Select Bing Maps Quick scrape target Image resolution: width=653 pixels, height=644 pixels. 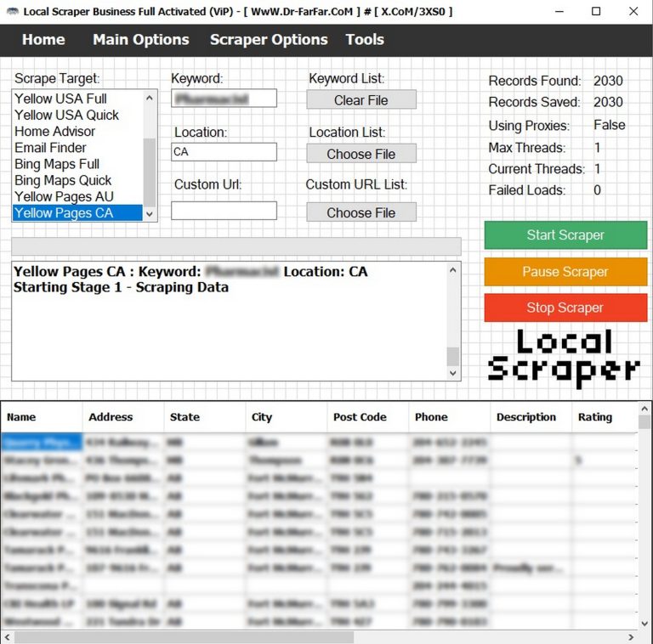[77, 180]
